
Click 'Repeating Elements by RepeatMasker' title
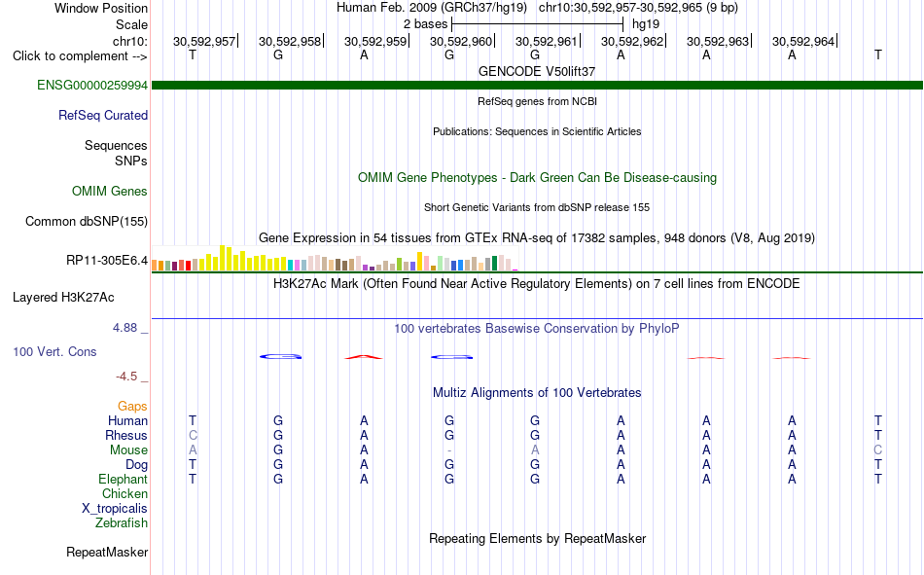click(537, 538)
